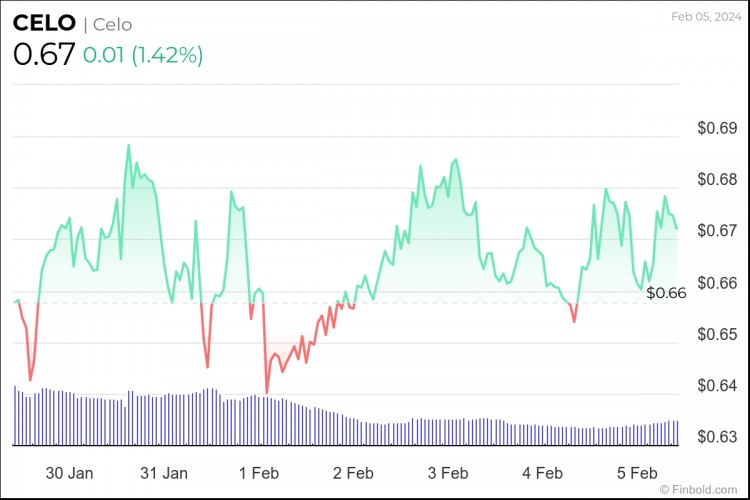Select the 2 Feb date marker

[353, 471]
